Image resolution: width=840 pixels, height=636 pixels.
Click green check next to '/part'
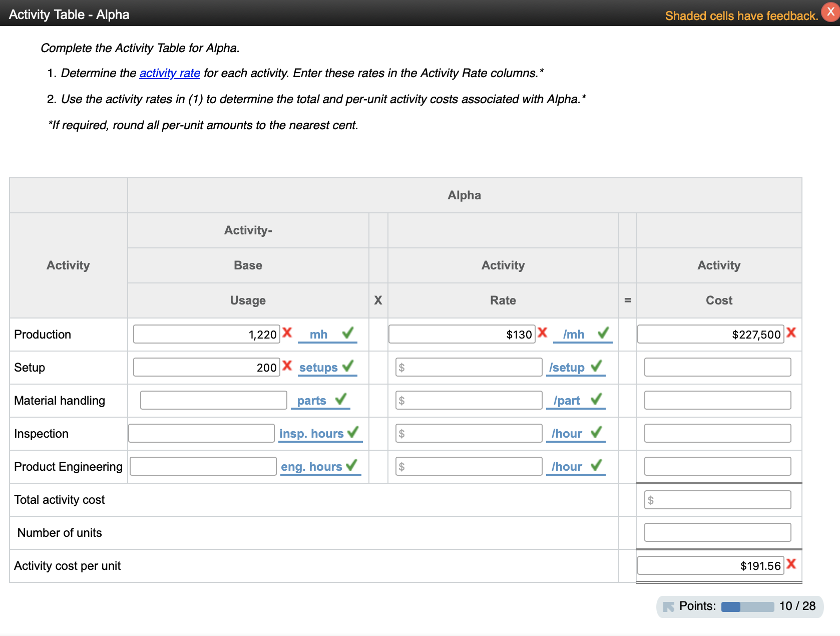point(596,399)
